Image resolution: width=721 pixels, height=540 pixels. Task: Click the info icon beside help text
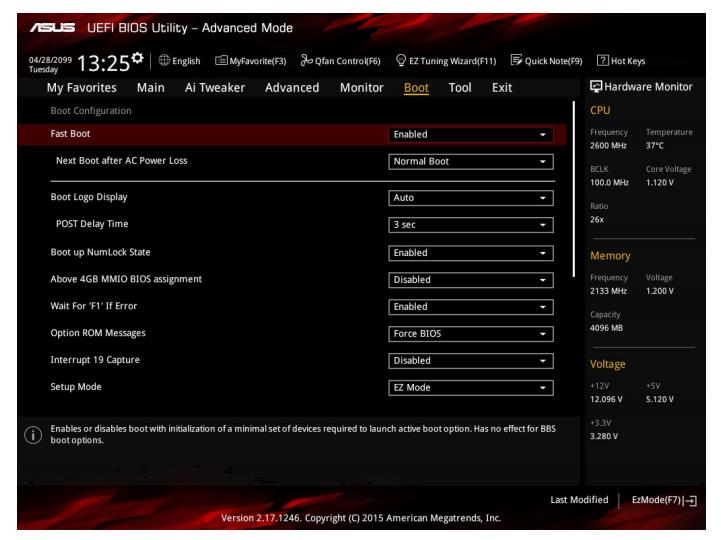(33, 435)
